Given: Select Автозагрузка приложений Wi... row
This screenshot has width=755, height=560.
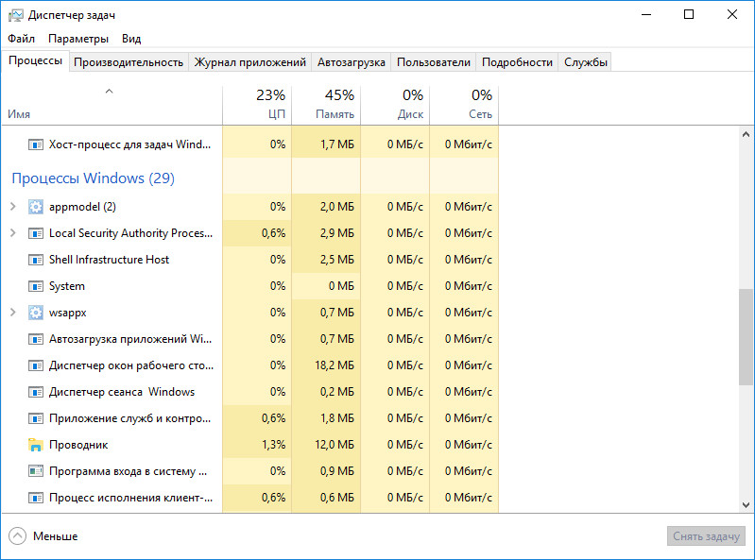Looking at the screenshot, I should (x=249, y=339).
